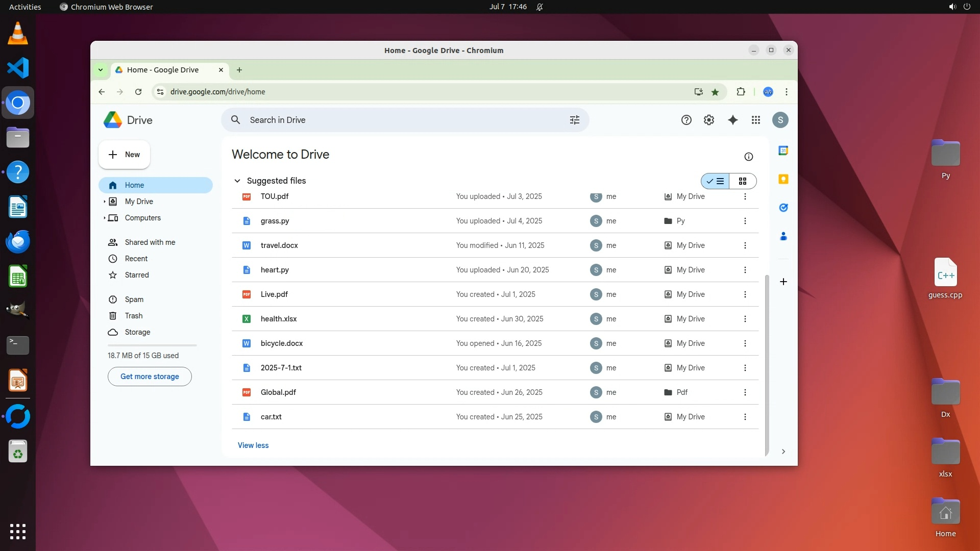The width and height of the screenshot is (980, 551).
Task: Open Gemini sparkle icon in Drive header
Action: [x=732, y=120]
